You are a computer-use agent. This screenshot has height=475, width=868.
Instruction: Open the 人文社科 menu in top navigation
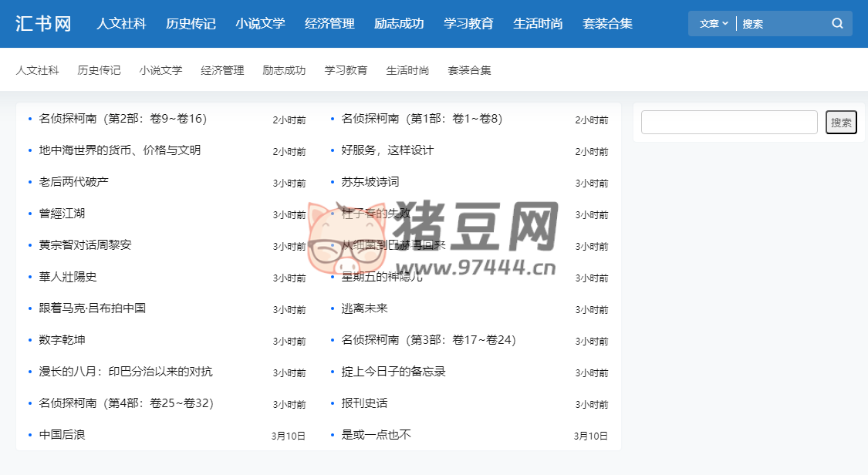coord(121,23)
